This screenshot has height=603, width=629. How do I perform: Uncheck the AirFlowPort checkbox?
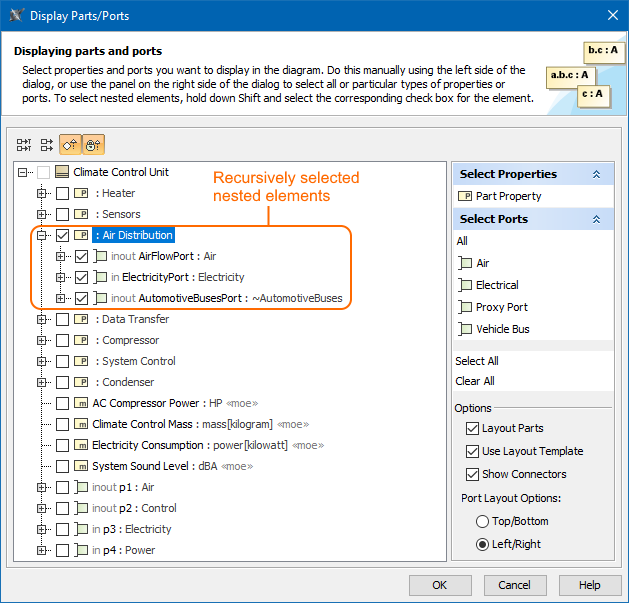(81, 256)
